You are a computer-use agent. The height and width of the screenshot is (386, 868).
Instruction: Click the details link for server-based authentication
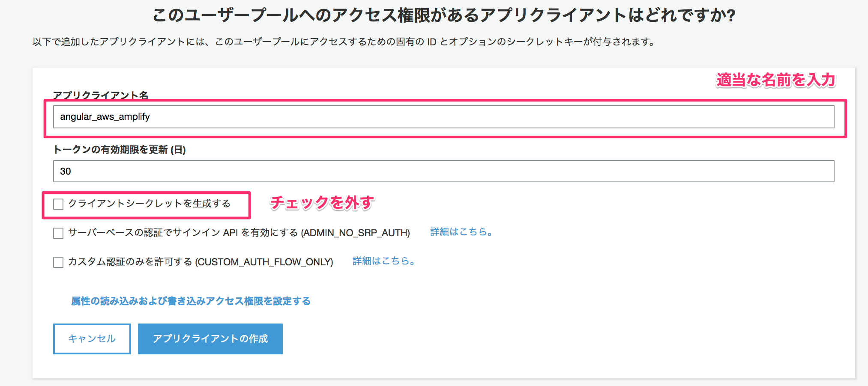coord(461,232)
